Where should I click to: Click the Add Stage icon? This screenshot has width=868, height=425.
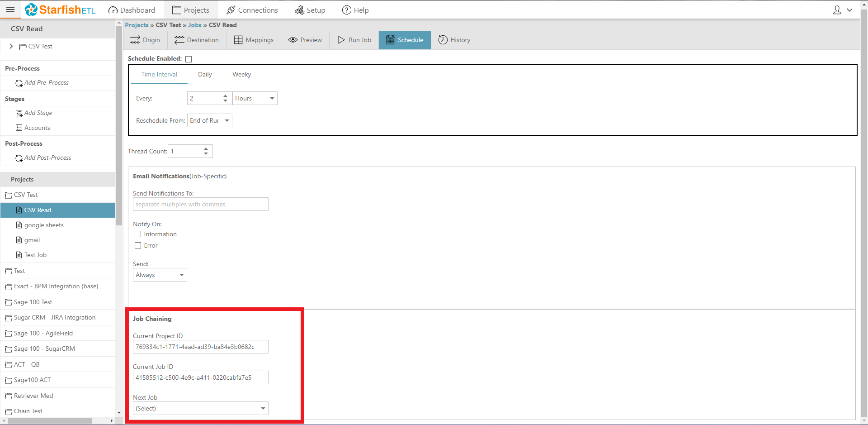19,113
